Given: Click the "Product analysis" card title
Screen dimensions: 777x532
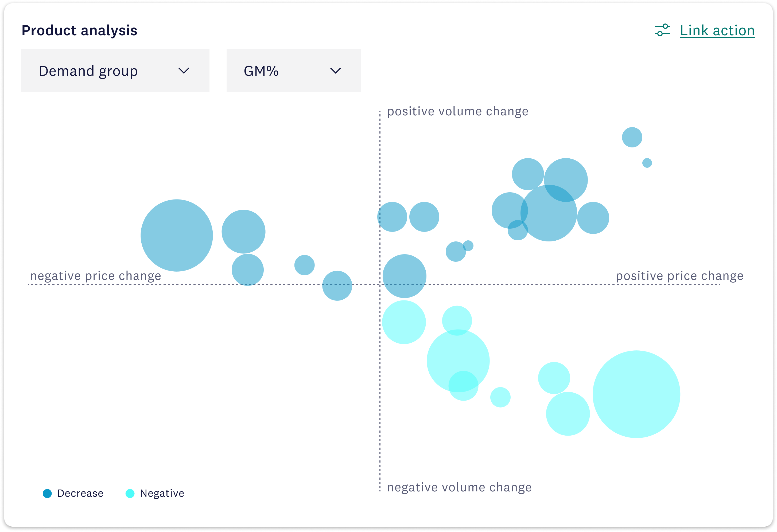Looking at the screenshot, I should 80,30.
